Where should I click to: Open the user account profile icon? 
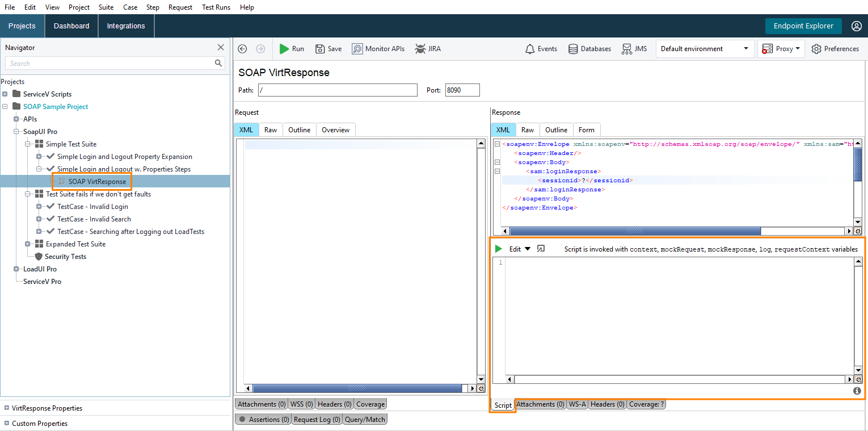click(x=857, y=26)
